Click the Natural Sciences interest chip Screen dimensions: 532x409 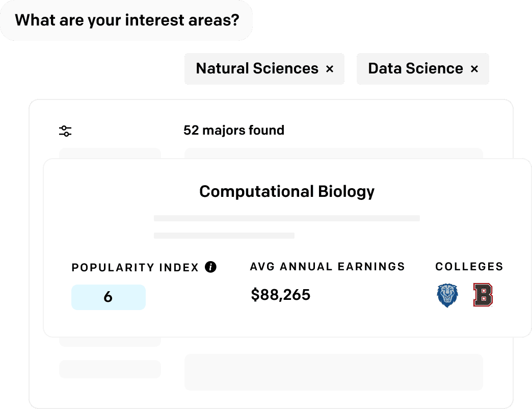tap(264, 69)
